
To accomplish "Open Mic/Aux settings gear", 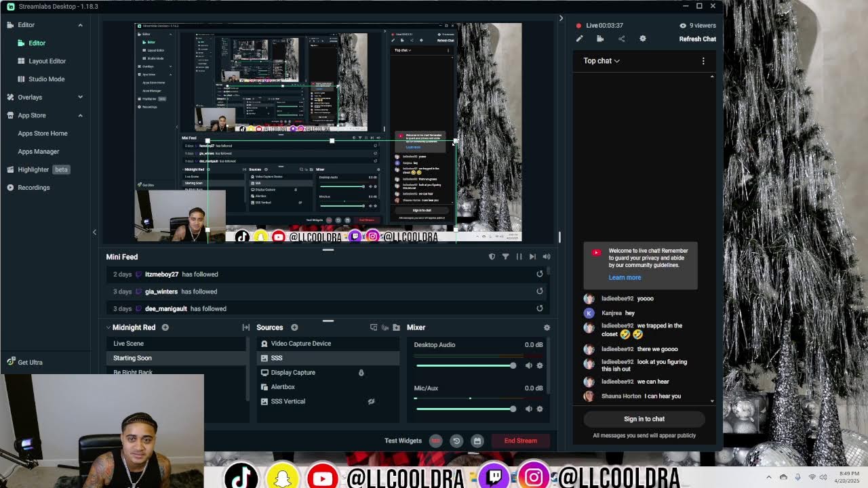I will click(540, 409).
